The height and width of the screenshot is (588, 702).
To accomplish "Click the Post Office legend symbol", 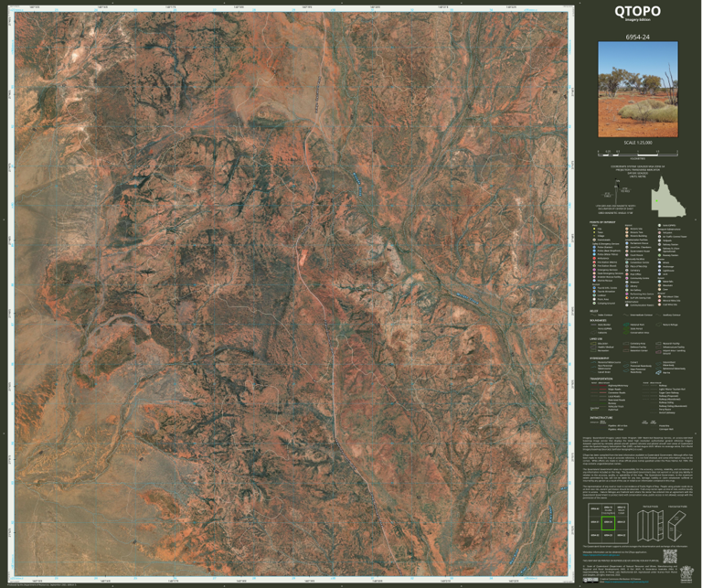I will click(x=627, y=274).
